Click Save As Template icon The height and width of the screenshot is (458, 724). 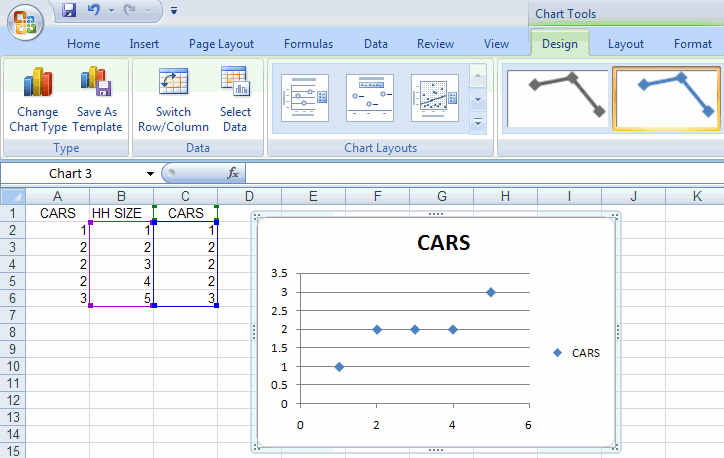(x=96, y=82)
